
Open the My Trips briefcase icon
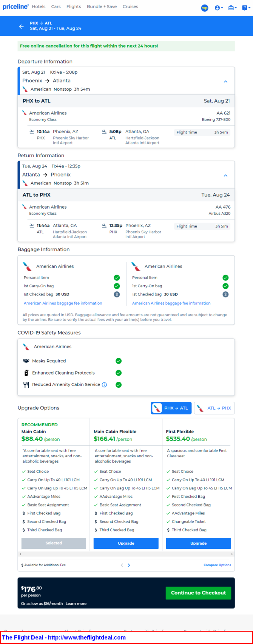[x=233, y=8]
